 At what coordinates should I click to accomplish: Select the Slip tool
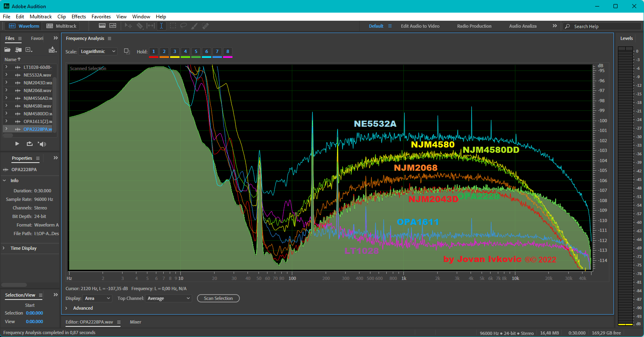151,26
